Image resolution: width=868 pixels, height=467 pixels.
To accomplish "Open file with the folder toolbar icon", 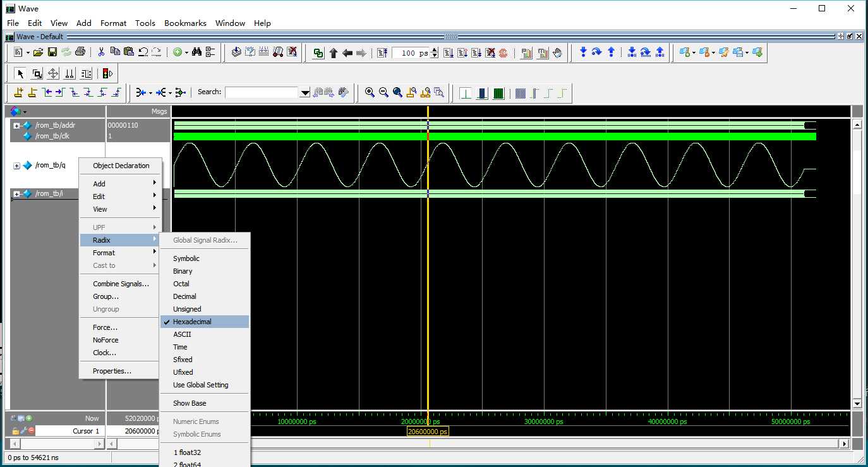I will pos(38,52).
